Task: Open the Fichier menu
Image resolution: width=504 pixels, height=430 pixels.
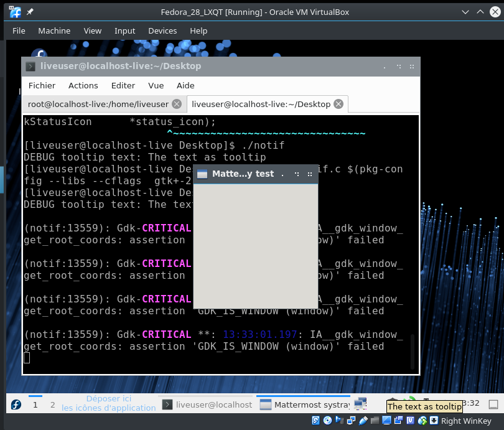Action: pyautogui.click(x=42, y=85)
